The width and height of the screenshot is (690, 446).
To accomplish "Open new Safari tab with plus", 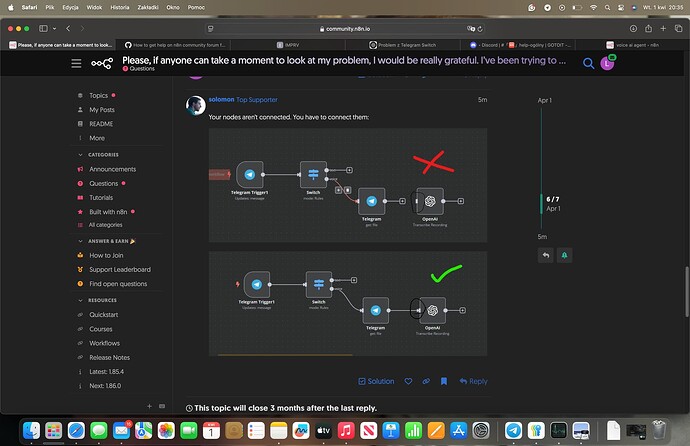I will point(663,29).
